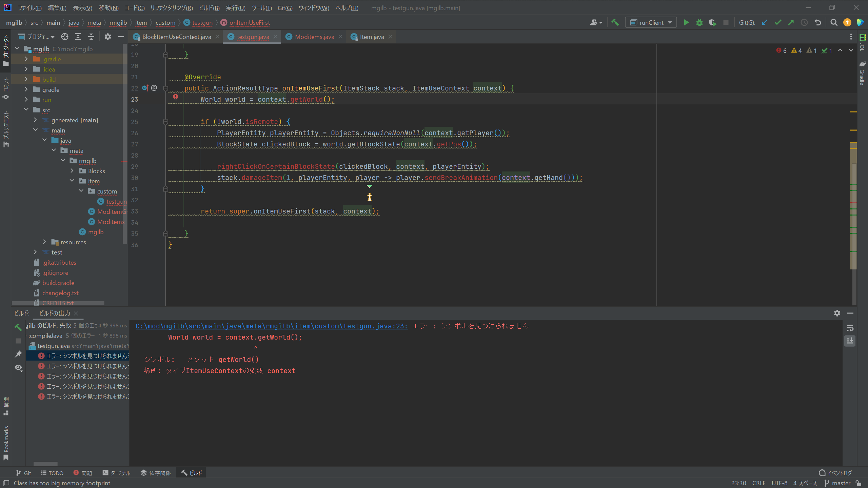This screenshot has width=868, height=488.
Task: Click the master Git branch widget
Action: [837, 483]
